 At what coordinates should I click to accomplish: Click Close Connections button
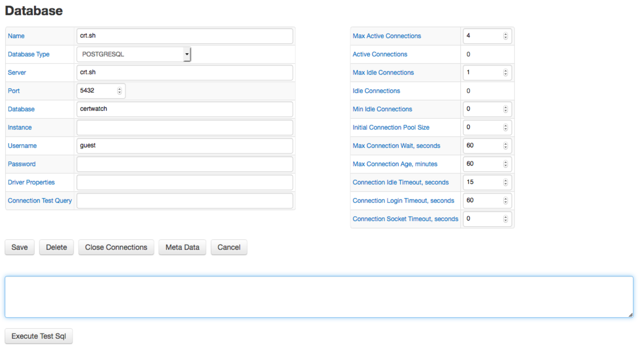click(116, 247)
